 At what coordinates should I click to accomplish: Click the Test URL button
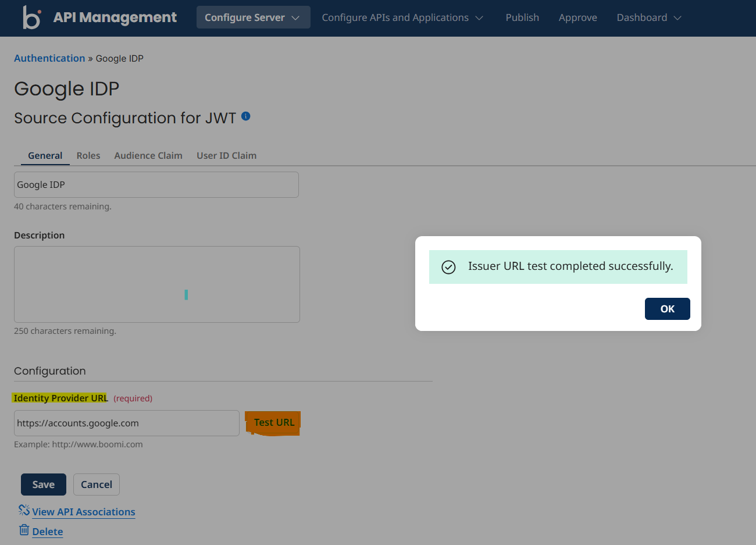(x=272, y=422)
